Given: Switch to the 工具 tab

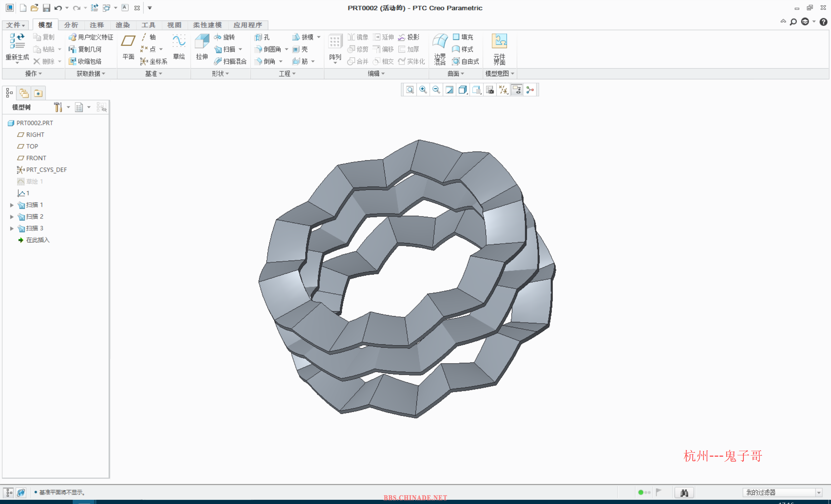Looking at the screenshot, I should point(148,25).
